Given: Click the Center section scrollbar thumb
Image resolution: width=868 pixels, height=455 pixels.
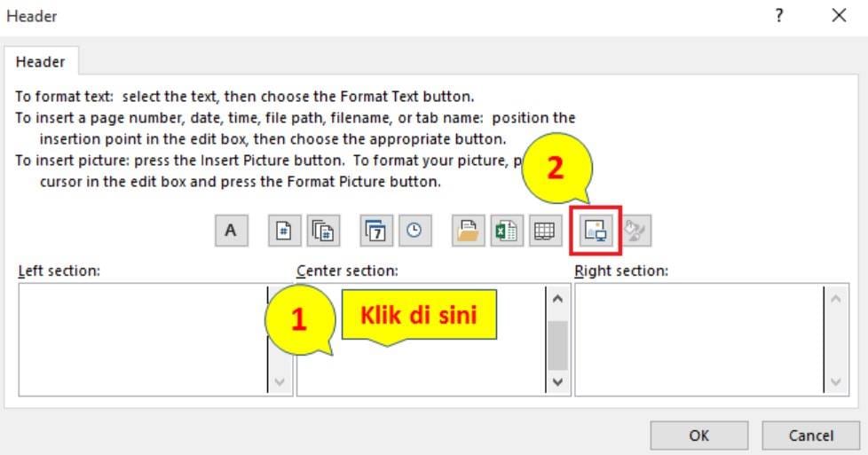Looking at the screenshot, I should [x=558, y=345].
